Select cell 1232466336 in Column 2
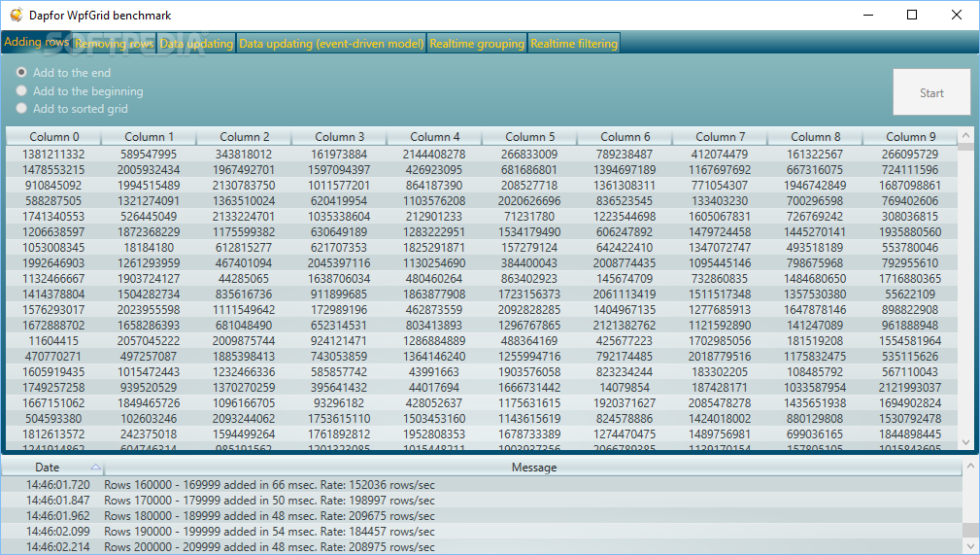Image resolution: width=980 pixels, height=555 pixels. (245, 371)
